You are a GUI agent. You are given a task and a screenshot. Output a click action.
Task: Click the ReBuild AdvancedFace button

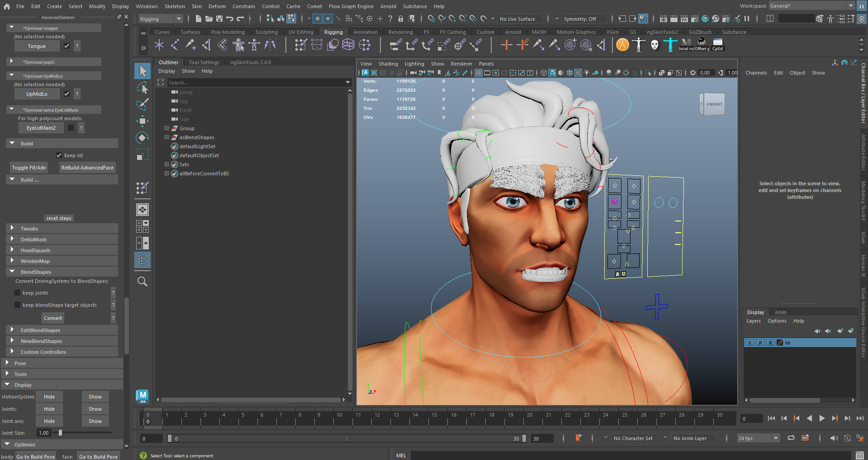(x=87, y=168)
